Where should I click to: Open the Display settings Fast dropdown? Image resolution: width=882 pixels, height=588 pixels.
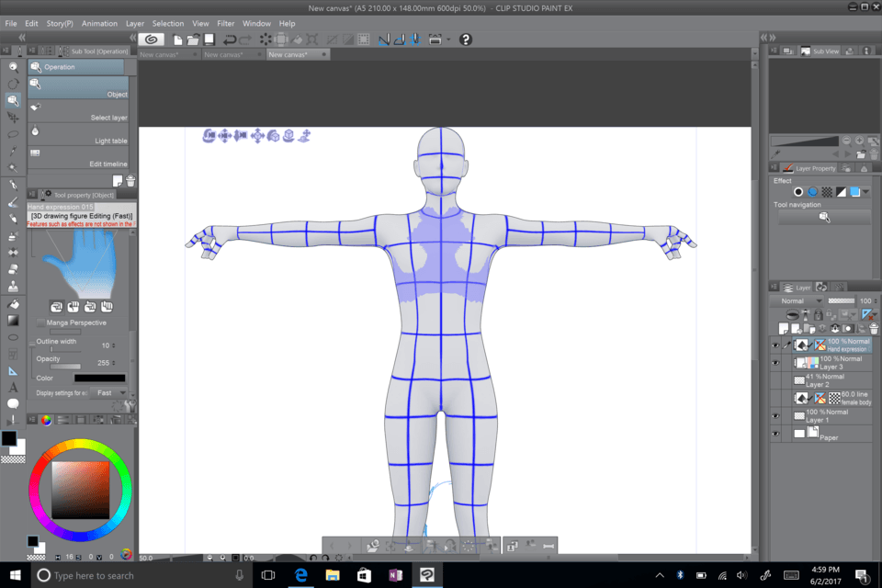[107, 392]
